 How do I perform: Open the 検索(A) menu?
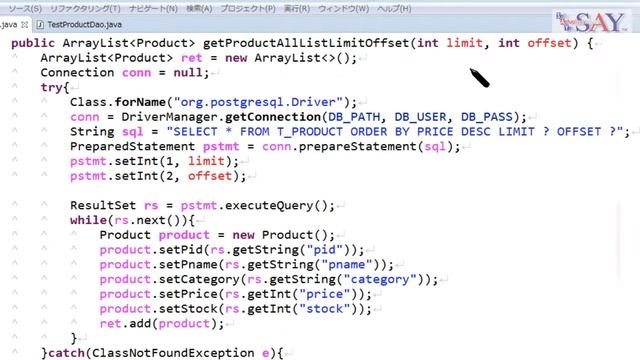(x=199, y=9)
